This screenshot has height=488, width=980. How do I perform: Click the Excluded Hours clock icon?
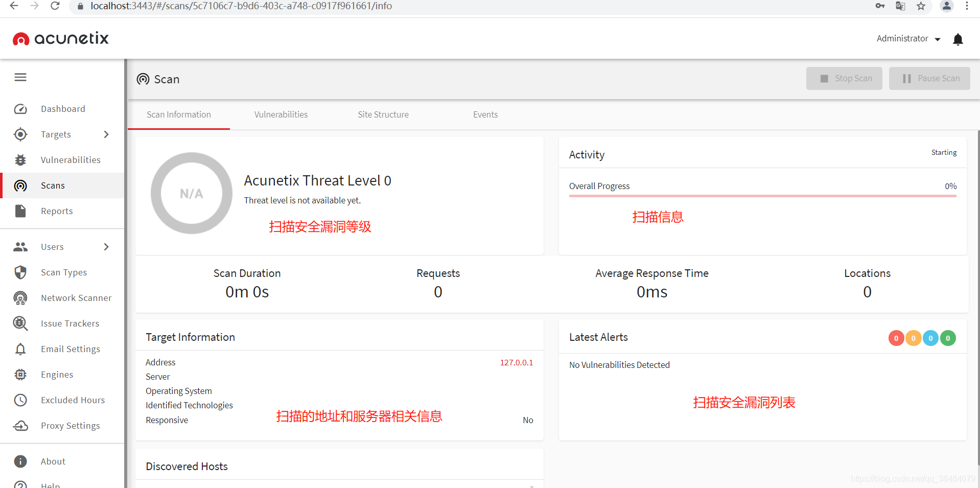[20, 400]
